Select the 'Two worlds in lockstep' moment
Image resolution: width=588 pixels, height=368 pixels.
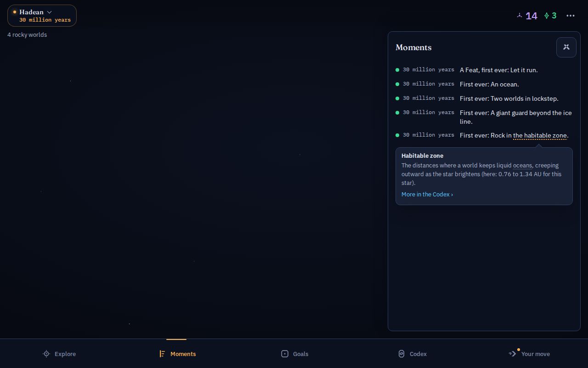tap(484, 98)
